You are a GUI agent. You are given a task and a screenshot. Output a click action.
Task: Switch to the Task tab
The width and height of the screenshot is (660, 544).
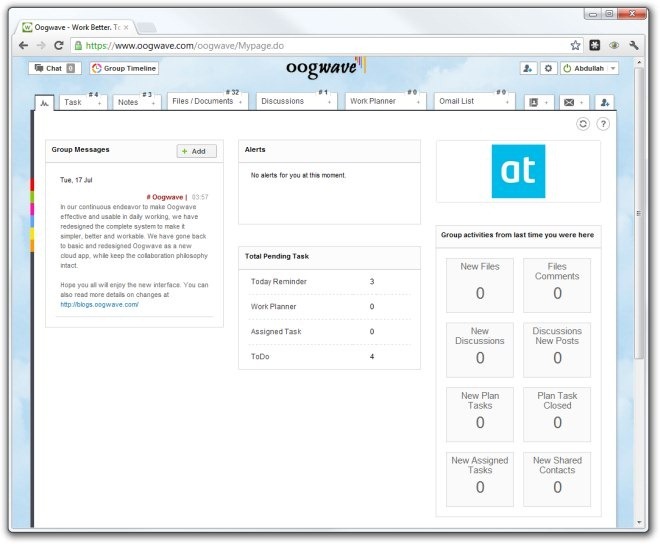click(x=73, y=102)
